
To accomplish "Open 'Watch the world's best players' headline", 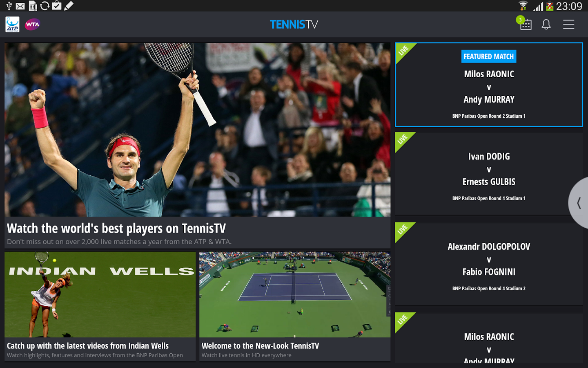I will (116, 228).
